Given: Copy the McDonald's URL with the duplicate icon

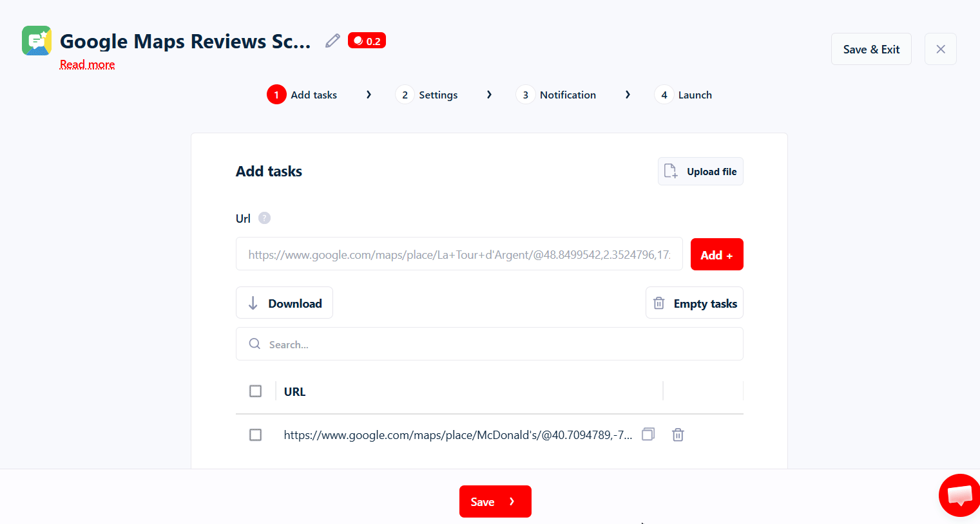Looking at the screenshot, I should (648, 435).
